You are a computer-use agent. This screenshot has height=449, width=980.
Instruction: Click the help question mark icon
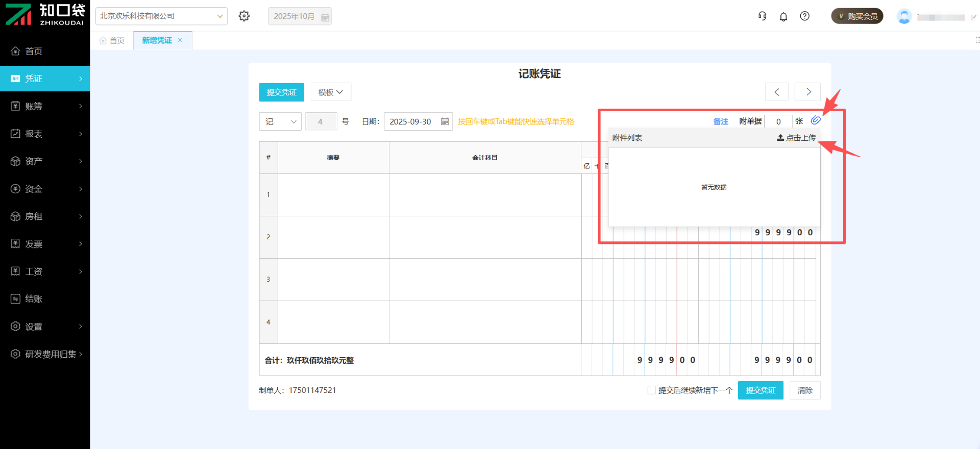[805, 16]
